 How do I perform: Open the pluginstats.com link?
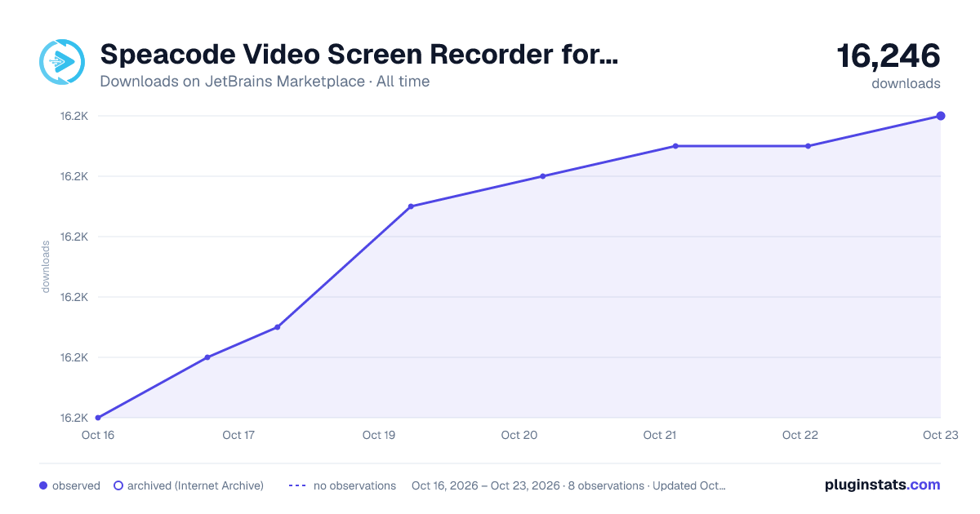click(x=883, y=485)
